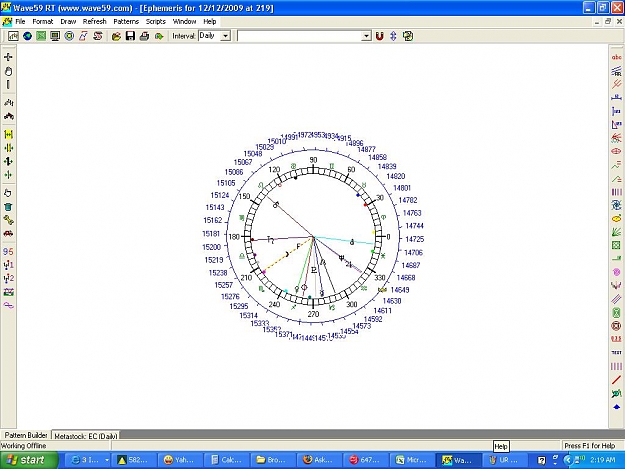
Task: Click the chart icon in the top toolbar
Action: tap(13, 36)
